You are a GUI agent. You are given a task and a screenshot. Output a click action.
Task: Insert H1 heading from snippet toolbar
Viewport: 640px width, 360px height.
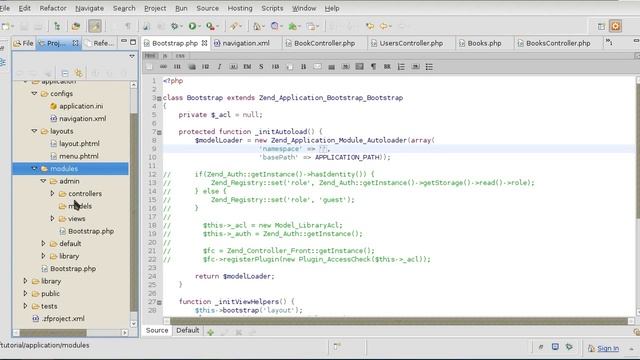coord(177,67)
